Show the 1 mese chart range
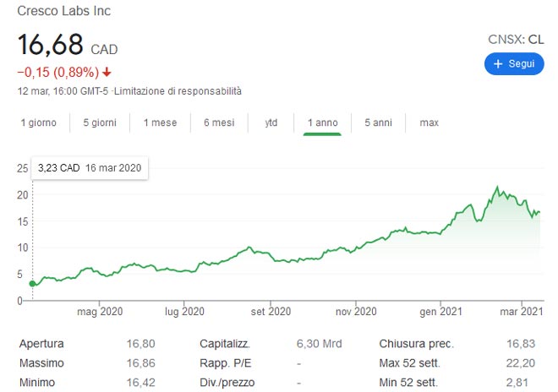This screenshot has height=392, width=558. 160,123
